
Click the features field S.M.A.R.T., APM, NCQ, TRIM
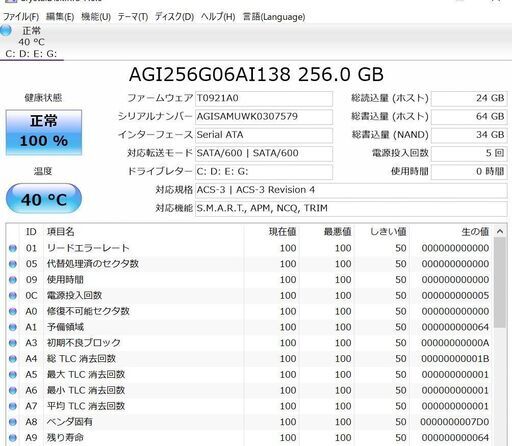pyautogui.click(x=351, y=209)
